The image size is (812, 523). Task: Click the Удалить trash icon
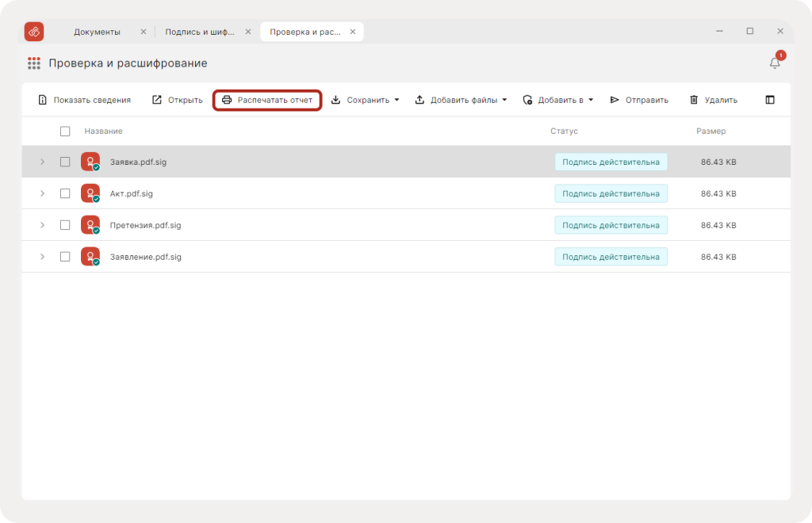(x=694, y=100)
